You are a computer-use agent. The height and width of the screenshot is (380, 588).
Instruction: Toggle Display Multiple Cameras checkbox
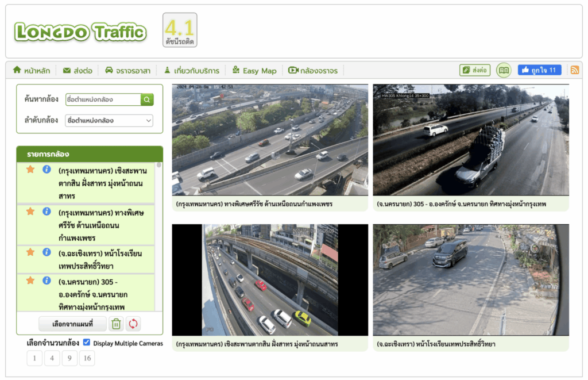87,343
